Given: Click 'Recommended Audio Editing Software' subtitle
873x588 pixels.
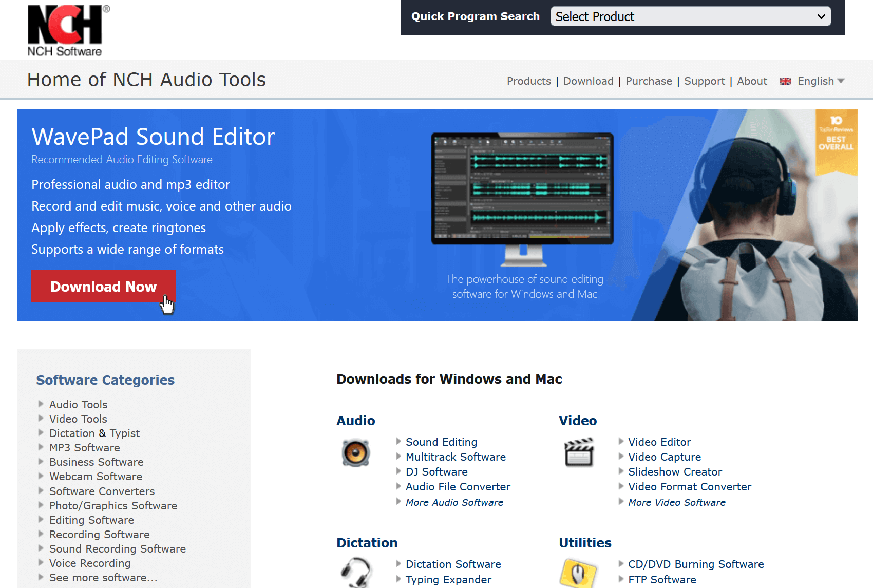Looking at the screenshot, I should [122, 160].
